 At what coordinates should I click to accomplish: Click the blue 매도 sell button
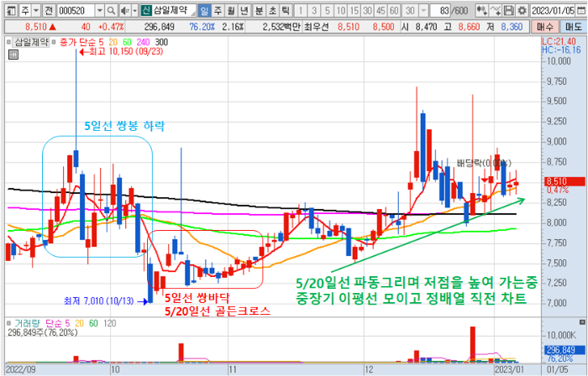click(573, 27)
